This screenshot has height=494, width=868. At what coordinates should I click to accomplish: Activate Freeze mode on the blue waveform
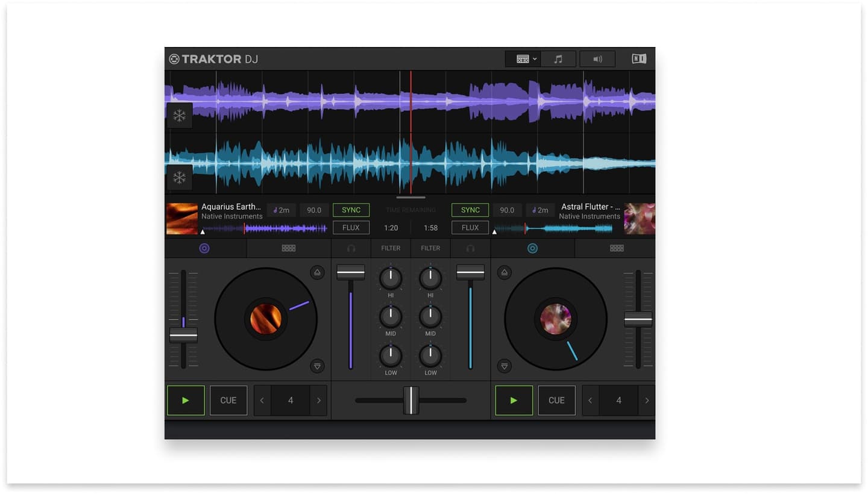[x=179, y=177]
